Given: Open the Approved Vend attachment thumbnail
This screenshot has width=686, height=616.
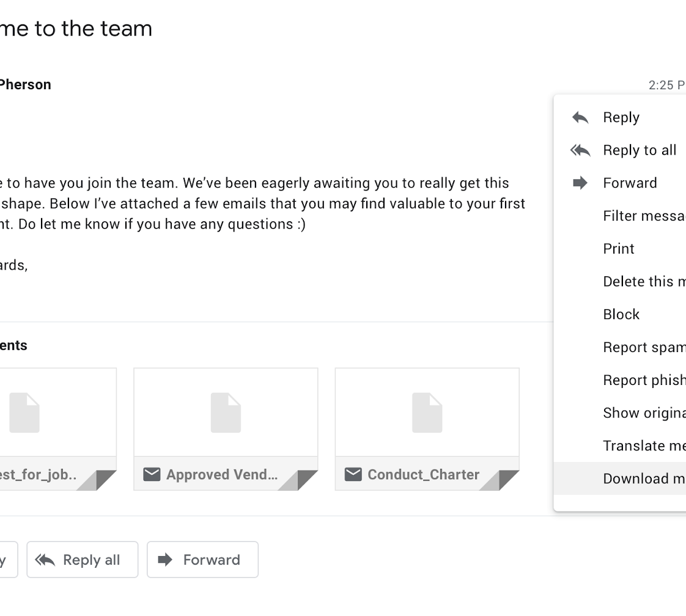Looking at the screenshot, I should click(x=226, y=413).
